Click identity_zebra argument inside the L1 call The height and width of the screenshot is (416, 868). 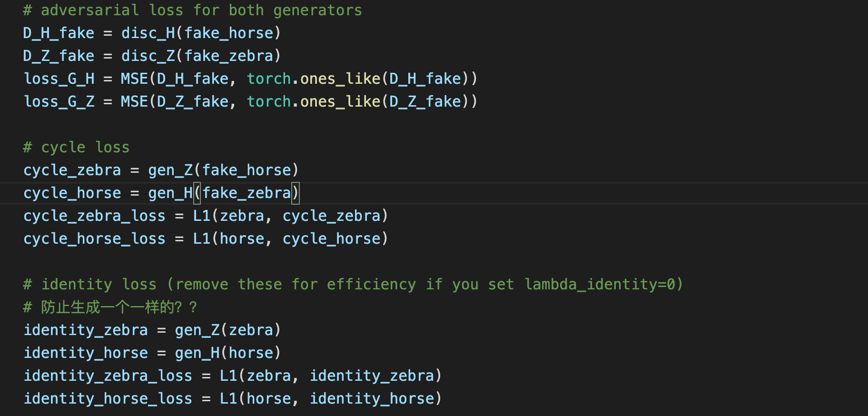point(372,376)
